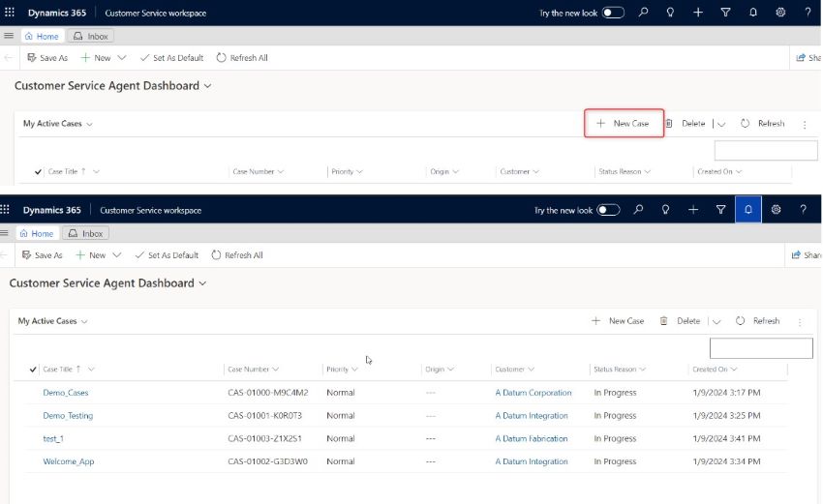Open Demo_Cases case link
This screenshot has height=504, width=823.
pos(66,393)
